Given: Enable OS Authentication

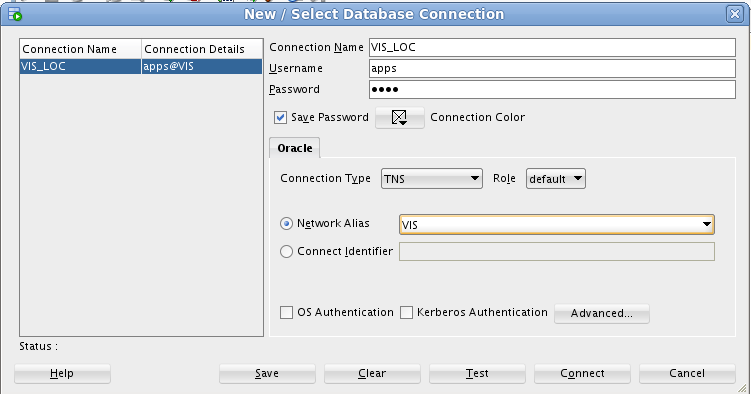Looking at the screenshot, I should [x=286, y=313].
